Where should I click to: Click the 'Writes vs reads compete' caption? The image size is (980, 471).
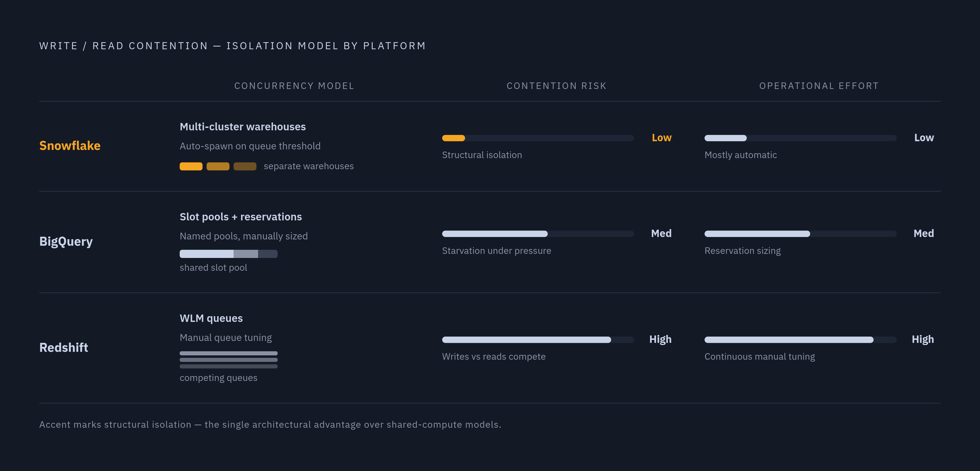coord(494,356)
